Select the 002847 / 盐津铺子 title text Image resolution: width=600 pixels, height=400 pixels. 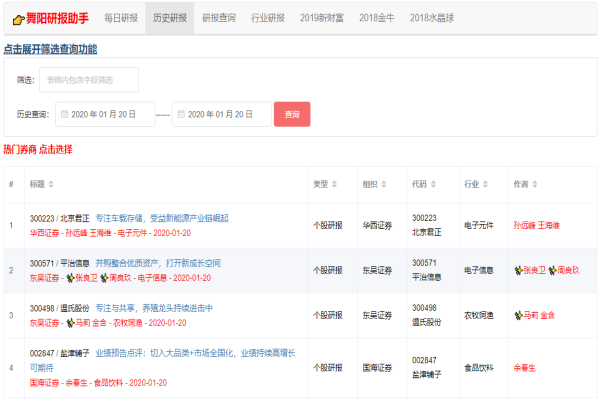[60, 353]
